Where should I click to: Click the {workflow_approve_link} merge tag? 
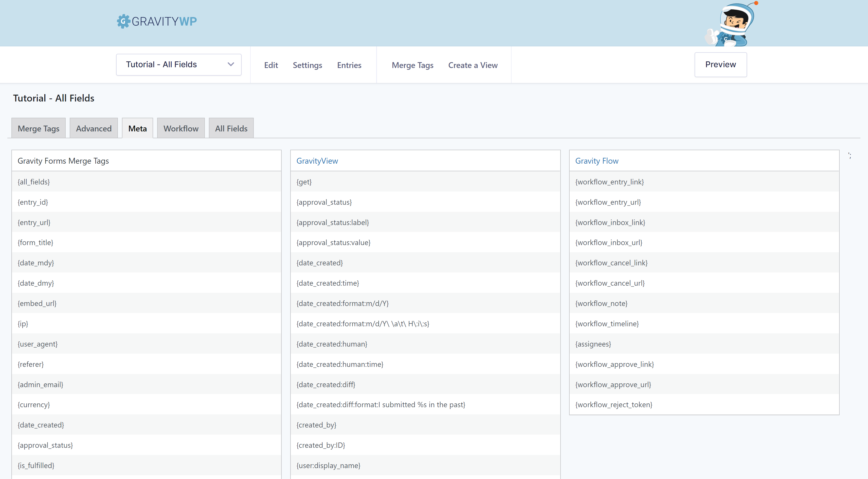pyautogui.click(x=614, y=364)
